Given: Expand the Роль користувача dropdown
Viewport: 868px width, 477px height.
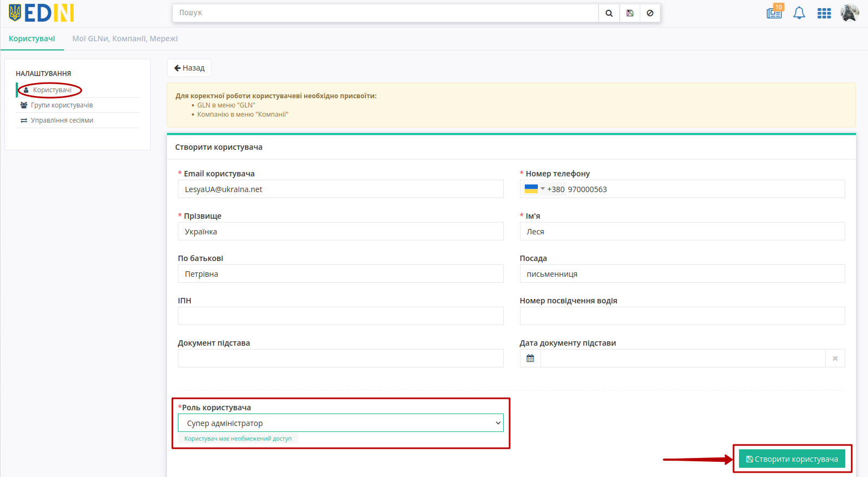Looking at the screenshot, I should (340, 423).
